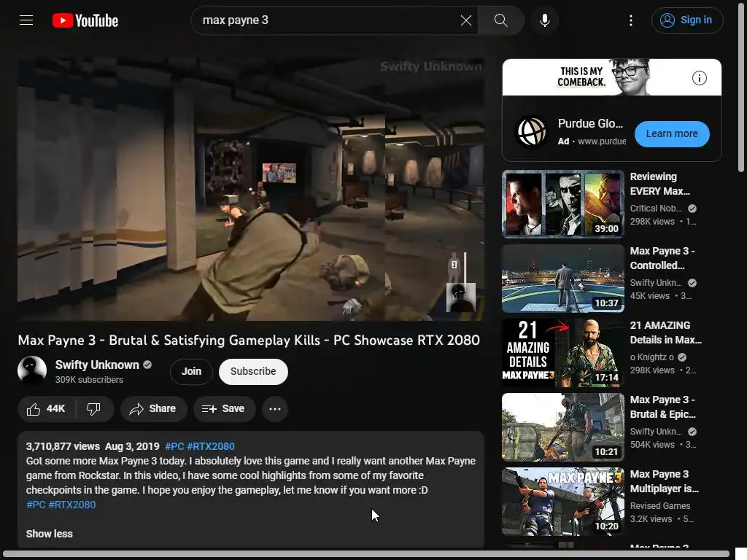This screenshot has height=560, width=747.
Task: Open 'Reviewing EVERY Max...' video thumbnail
Action: [562, 204]
